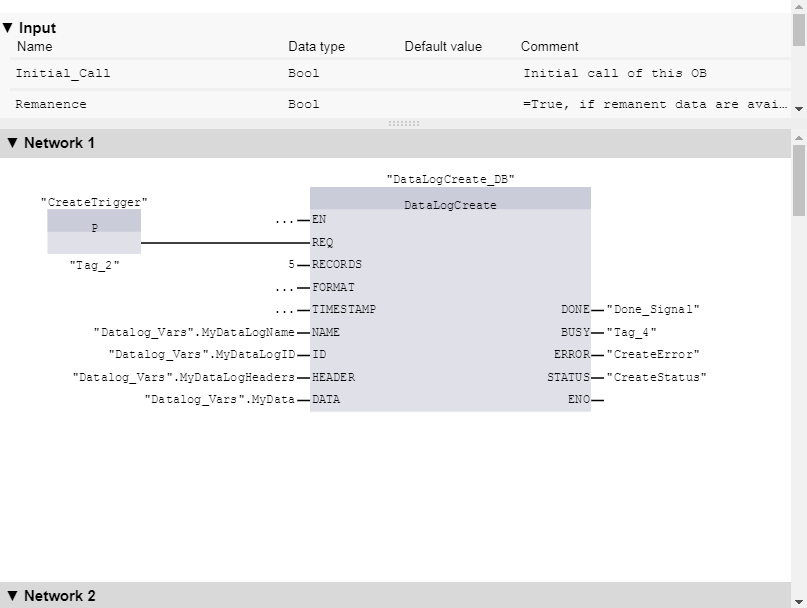Select the DataLogCreate block title
807x608 pixels.
coord(450,205)
